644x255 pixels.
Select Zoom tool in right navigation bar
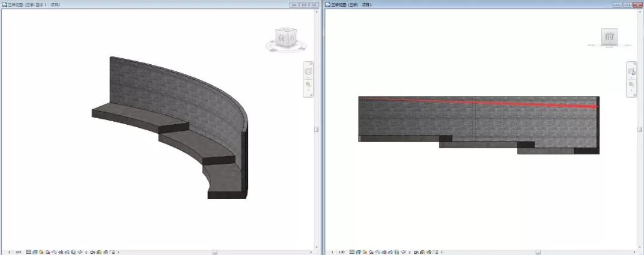[631, 85]
